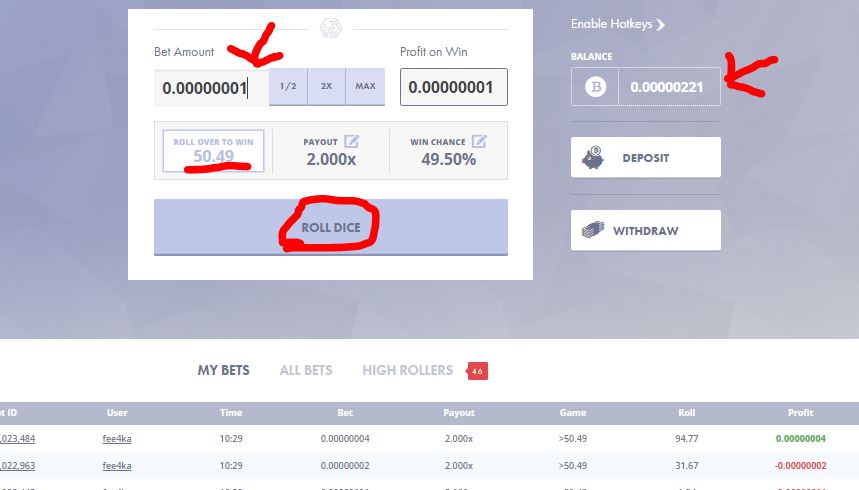Show the High Rollers tab
This screenshot has width=859, height=490.
coord(407,371)
